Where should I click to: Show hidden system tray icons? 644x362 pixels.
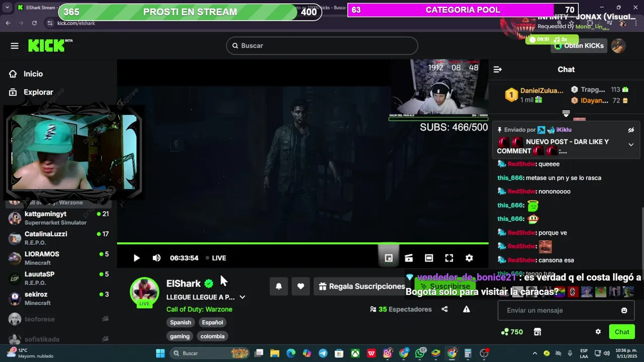click(x=534, y=353)
